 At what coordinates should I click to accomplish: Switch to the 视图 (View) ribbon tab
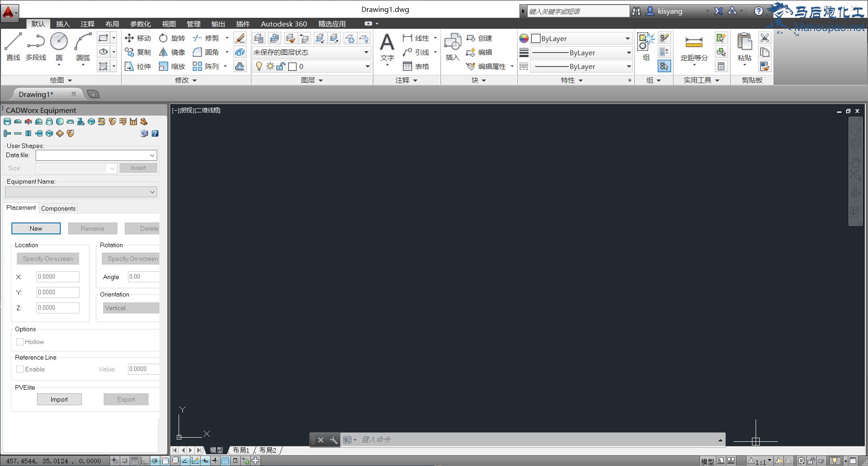click(x=169, y=24)
